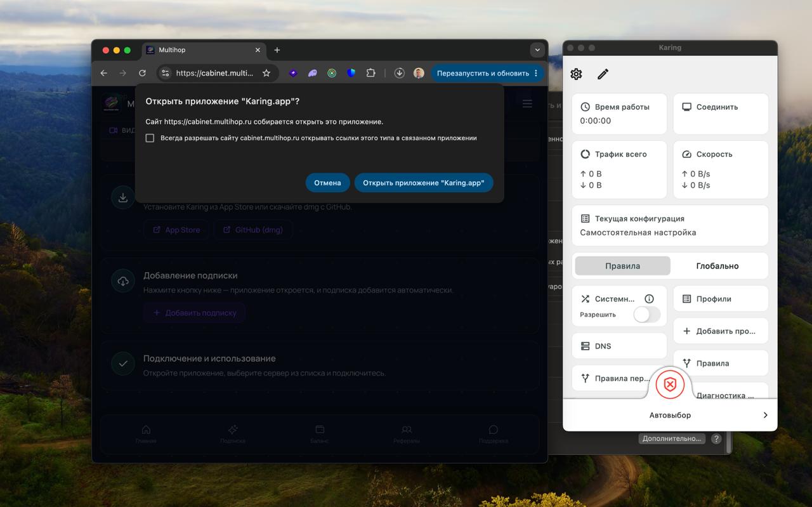Viewport: 812px width, 507px height.
Task: Open the DNS tile in Karing
Action: click(619, 346)
